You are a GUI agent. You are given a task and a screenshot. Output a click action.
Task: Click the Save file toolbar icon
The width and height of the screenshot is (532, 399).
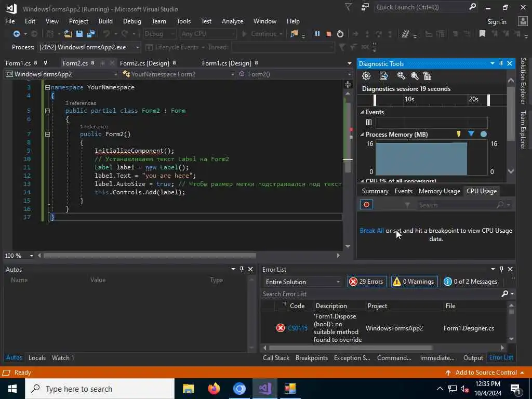tap(79, 34)
